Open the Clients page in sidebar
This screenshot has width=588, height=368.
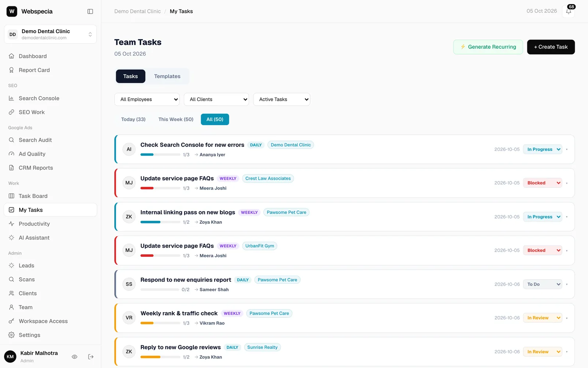[50, 293]
